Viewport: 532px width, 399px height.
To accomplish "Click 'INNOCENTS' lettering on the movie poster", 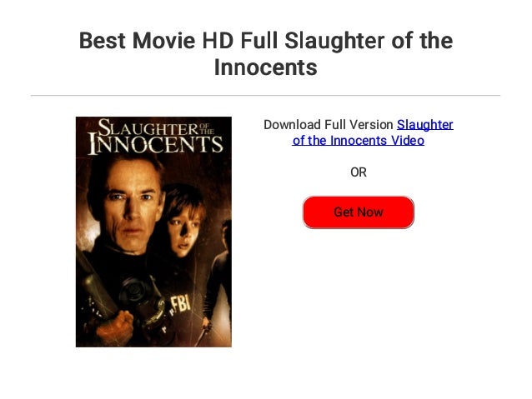I will tap(156, 145).
